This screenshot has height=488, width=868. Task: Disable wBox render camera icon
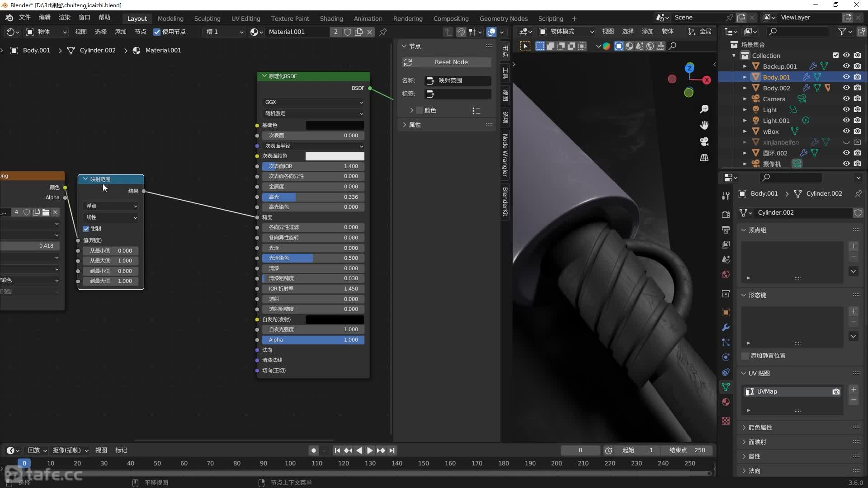[857, 131]
